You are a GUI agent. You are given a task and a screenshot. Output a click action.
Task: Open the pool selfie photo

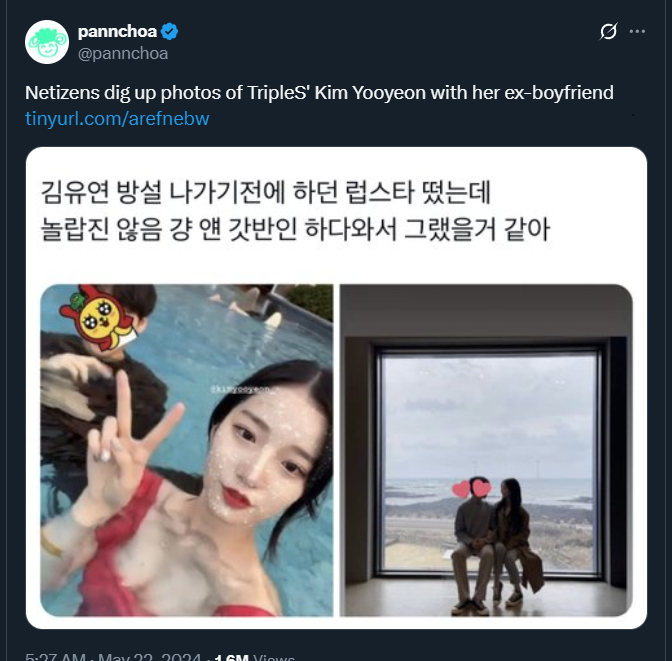(186, 450)
